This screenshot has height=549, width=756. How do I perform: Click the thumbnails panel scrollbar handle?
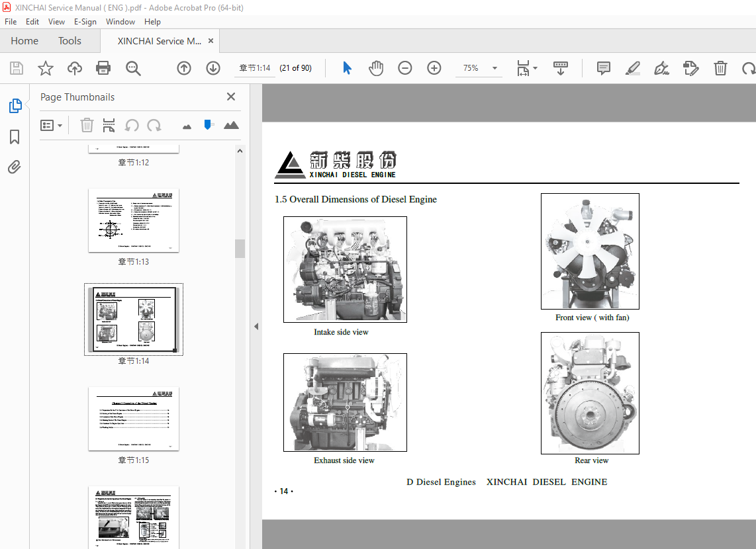coord(240,249)
